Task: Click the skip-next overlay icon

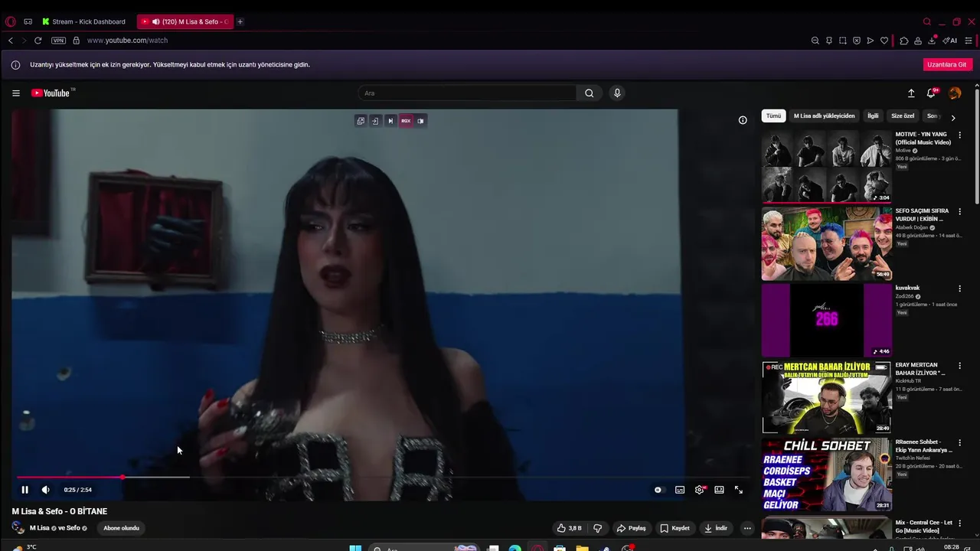Action: click(x=390, y=121)
